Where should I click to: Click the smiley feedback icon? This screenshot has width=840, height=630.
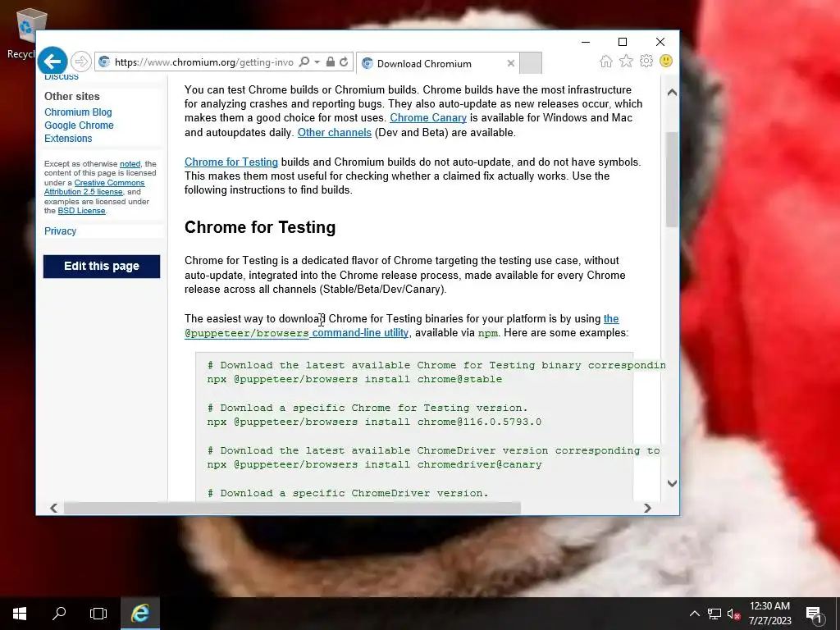pos(666,61)
